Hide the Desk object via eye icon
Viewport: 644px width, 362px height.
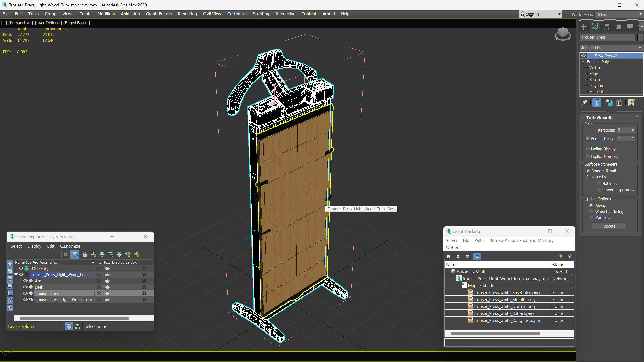click(x=25, y=287)
